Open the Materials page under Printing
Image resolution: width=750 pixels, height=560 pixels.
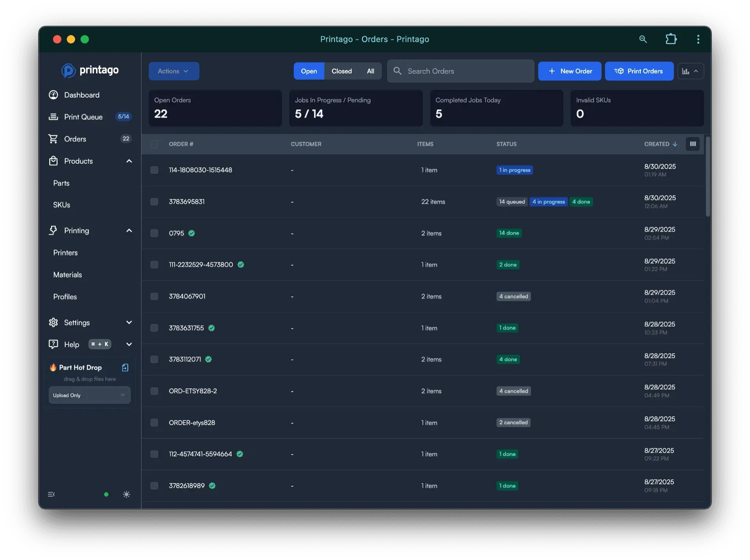click(67, 274)
